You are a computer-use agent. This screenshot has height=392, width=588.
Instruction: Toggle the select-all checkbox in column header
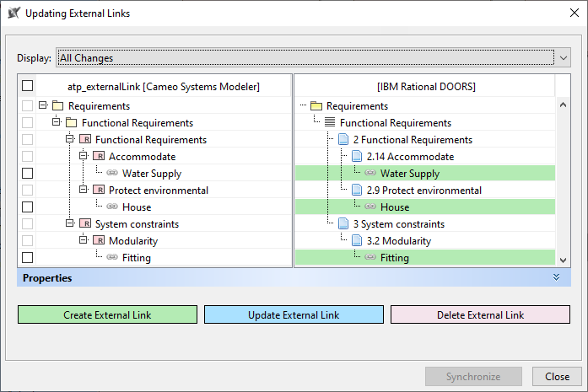pyautogui.click(x=28, y=86)
